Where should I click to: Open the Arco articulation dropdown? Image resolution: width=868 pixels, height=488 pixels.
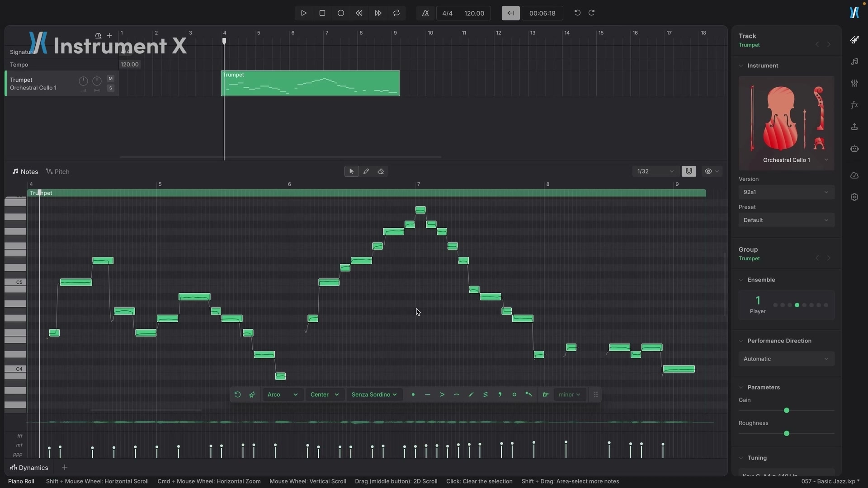(x=282, y=395)
